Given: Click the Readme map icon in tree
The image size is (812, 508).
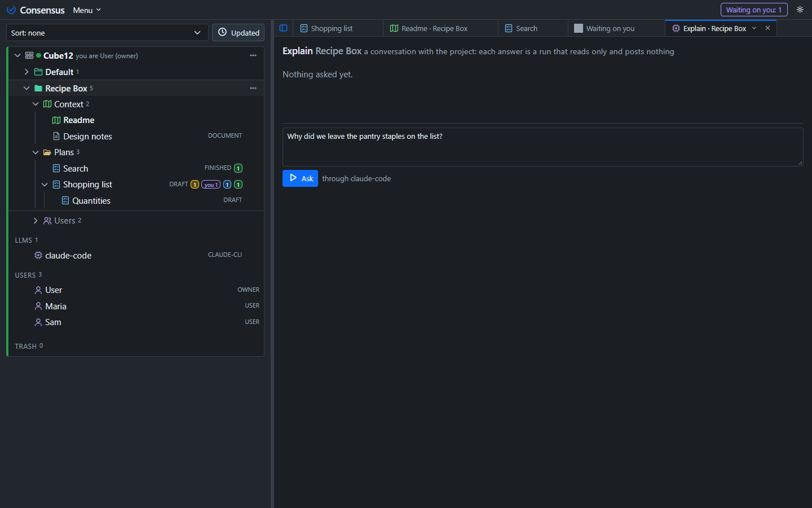Looking at the screenshot, I should point(56,120).
